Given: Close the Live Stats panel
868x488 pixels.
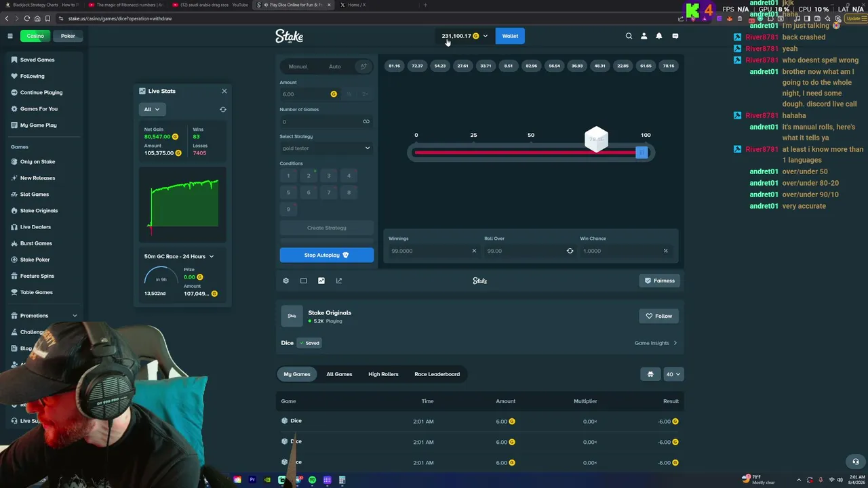Looking at the screenshot, I should (x=224, y=91).
